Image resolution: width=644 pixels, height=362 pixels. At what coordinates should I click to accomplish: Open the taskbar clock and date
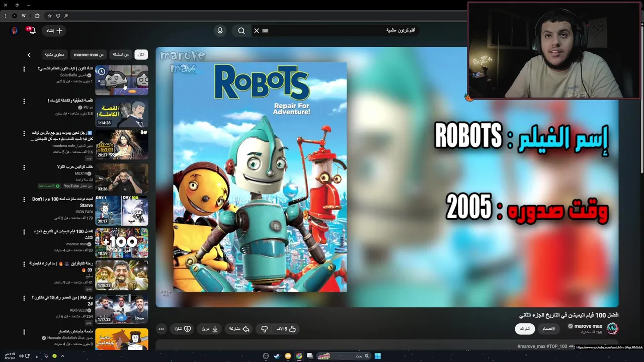point(9,356)
